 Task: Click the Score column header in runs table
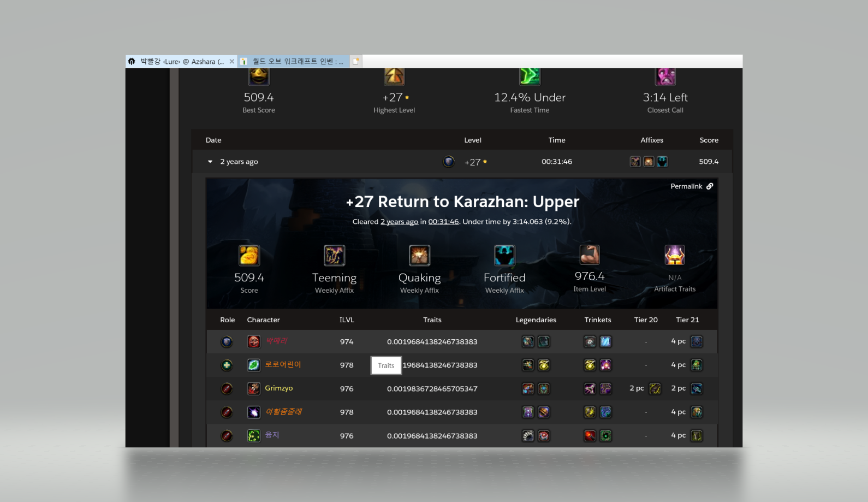tap(709, 140)
